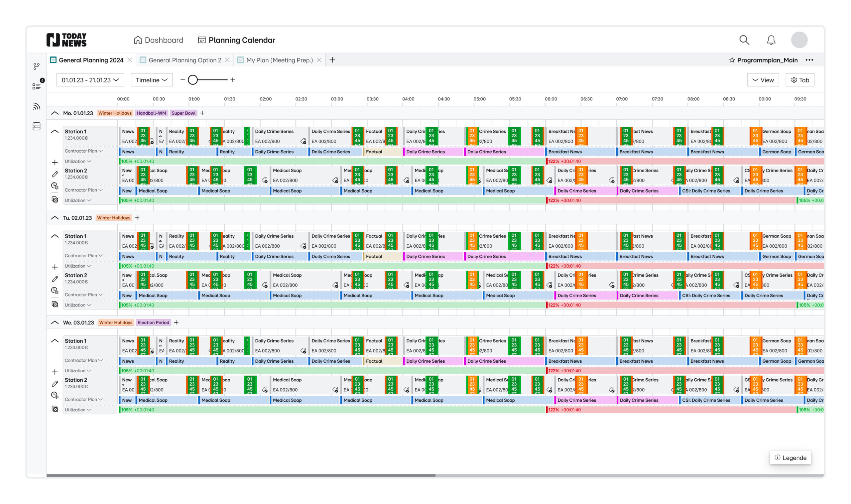
Task: Click the search magnifier icon
Action: [744, 40]
